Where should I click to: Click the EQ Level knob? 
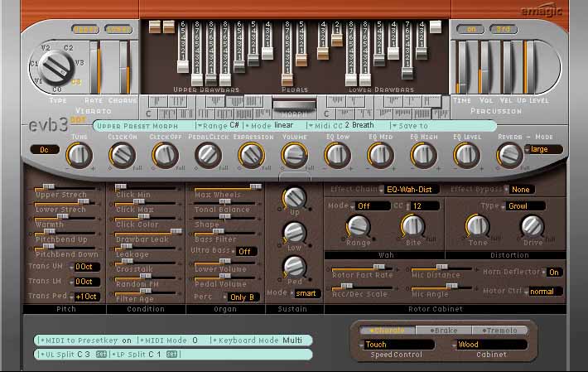point(466,155)
